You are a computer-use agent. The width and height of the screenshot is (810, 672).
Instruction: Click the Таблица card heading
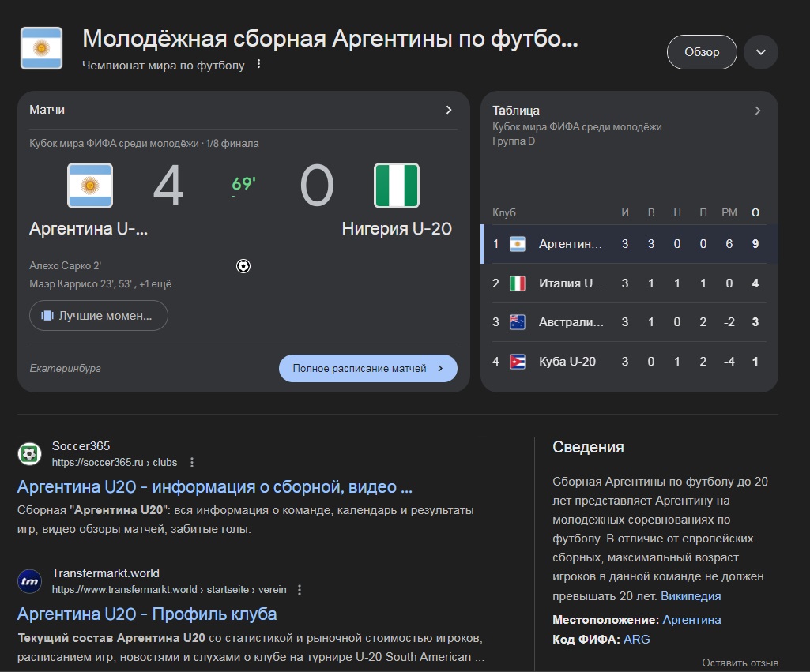tap(515, 111)
